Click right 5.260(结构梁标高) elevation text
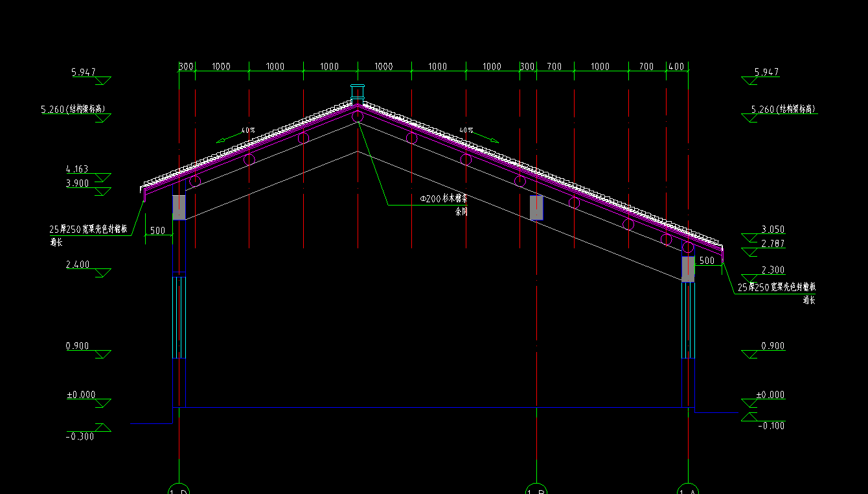 point(784,109)
